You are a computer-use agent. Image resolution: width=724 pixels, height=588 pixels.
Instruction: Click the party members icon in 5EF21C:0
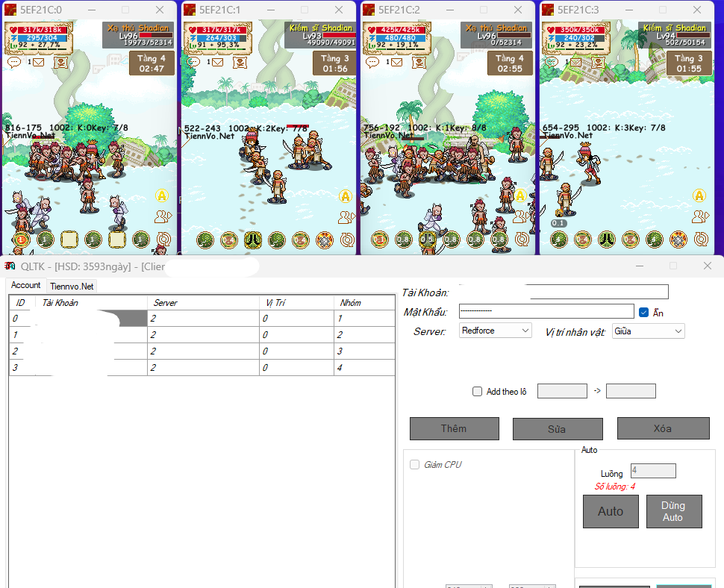pos(162,217)
